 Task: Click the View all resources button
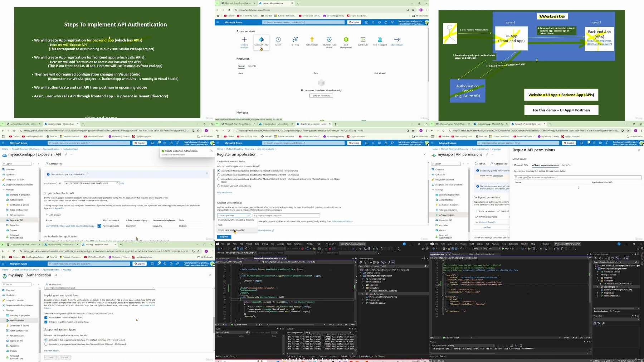[321, 96]
